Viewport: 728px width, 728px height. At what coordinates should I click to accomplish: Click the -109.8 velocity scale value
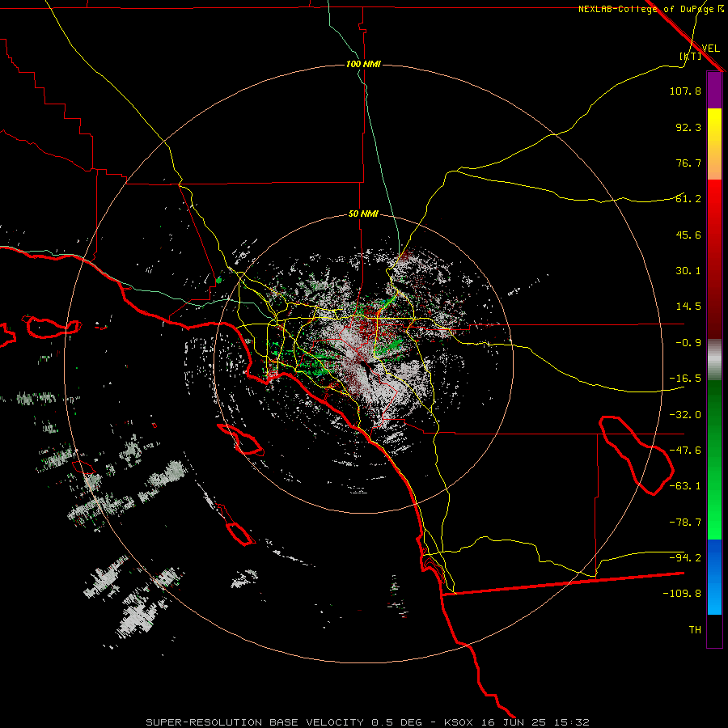pyautogui.click(x=682, y=594)
